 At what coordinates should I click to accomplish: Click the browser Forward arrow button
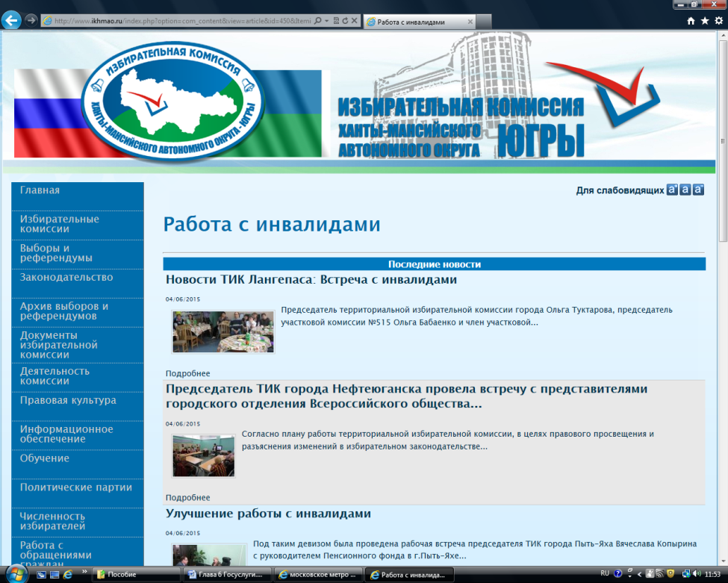[x=31, y=20]
